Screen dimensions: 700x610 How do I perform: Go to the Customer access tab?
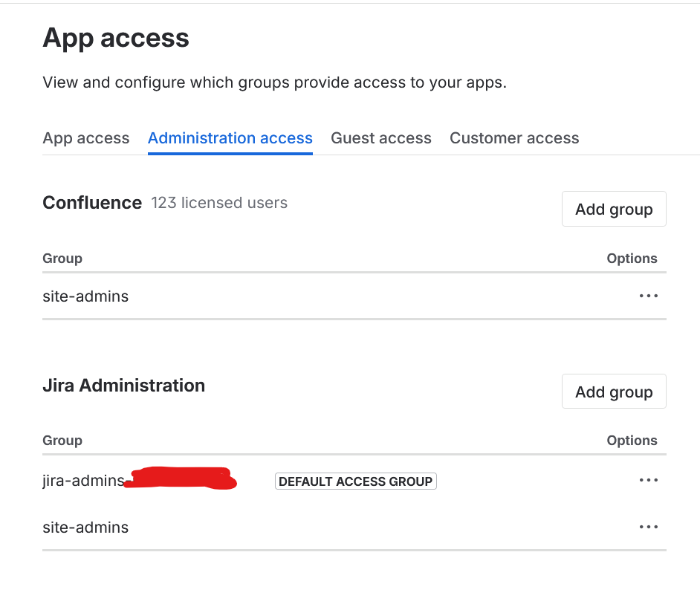[x=514, y=138]
